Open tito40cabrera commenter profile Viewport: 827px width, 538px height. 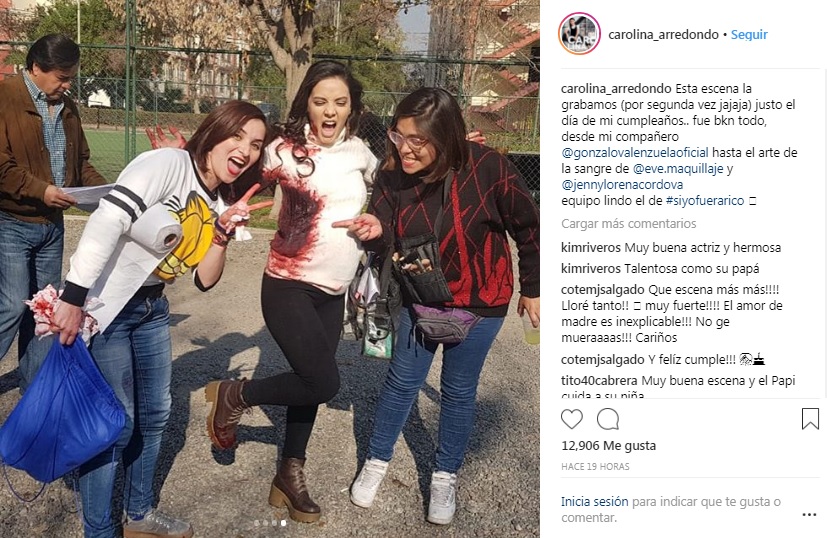point(599,380)
